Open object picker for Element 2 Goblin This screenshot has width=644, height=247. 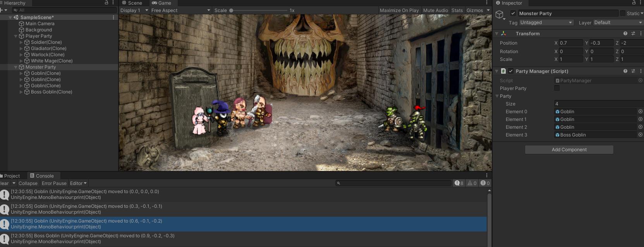(x=640, y=127)
